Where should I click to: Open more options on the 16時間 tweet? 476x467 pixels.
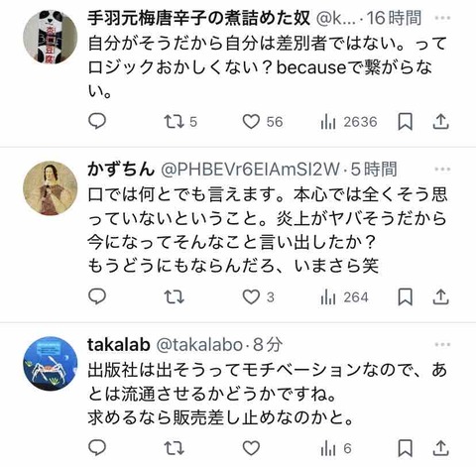(x=442, y=18)
